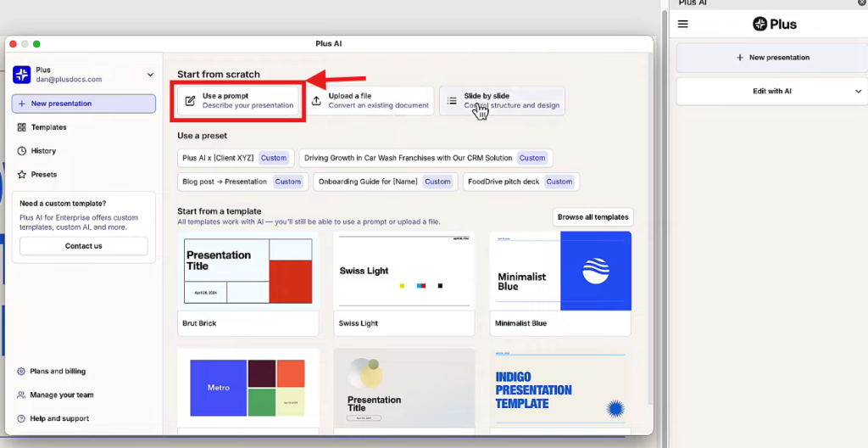Screen dimensions: 868x448
Task: Open the Swiss Light template thumbnail
Action: (x=404, y=272)
